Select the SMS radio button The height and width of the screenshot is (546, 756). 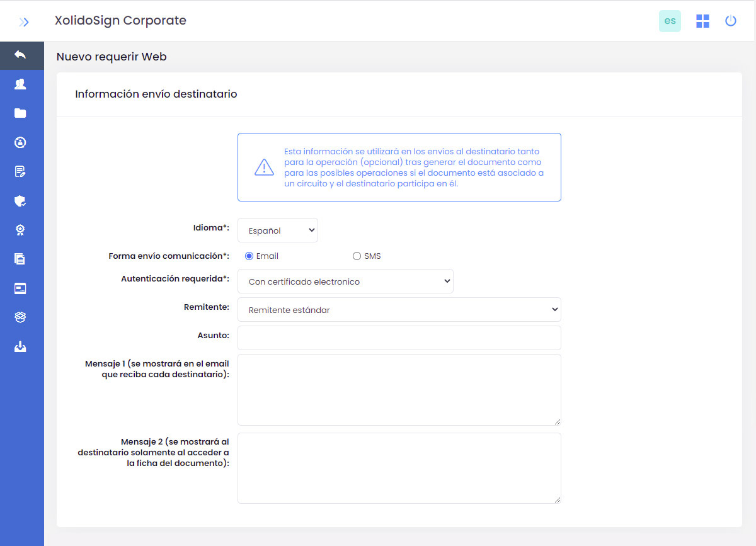(357, 256)
